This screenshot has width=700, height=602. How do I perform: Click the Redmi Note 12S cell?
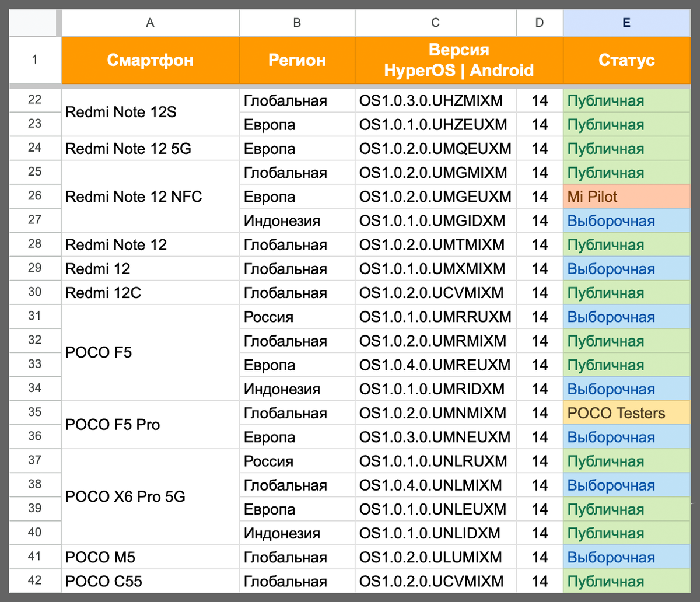pos(150,113)
